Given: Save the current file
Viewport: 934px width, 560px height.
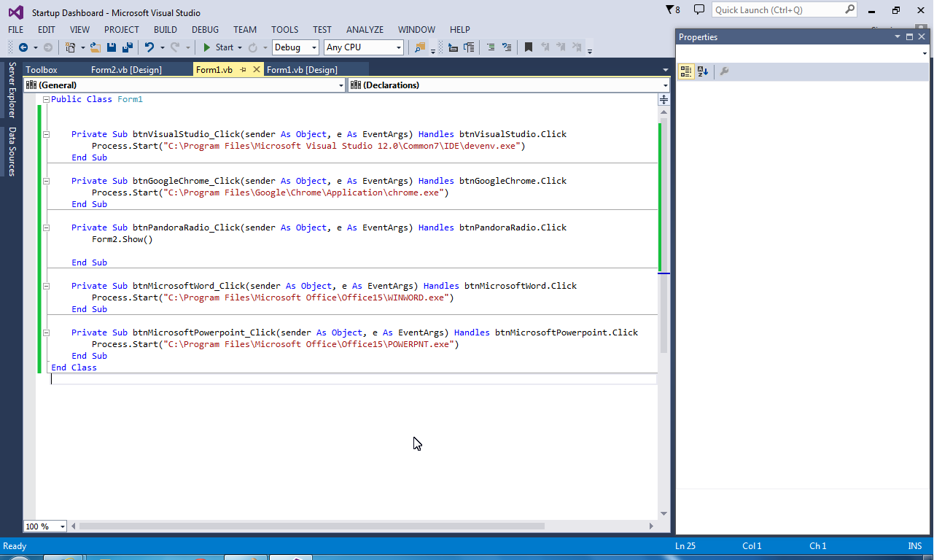Looking at the screenshot, I should (x=111, y=47).
